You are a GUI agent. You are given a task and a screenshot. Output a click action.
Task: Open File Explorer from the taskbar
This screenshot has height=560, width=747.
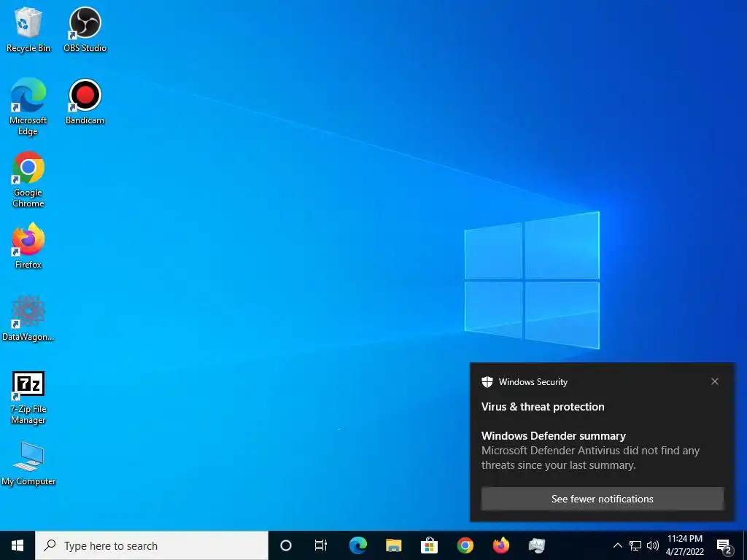point(393,545)
